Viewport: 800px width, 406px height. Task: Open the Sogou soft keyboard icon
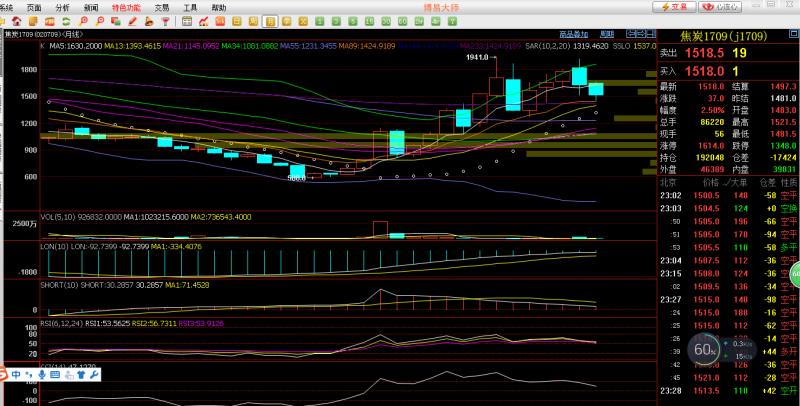(55, 375)
